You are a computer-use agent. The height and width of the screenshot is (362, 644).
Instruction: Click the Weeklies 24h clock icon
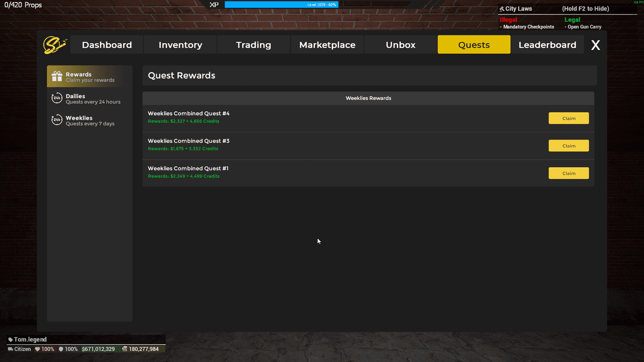(x=57, y=120)
